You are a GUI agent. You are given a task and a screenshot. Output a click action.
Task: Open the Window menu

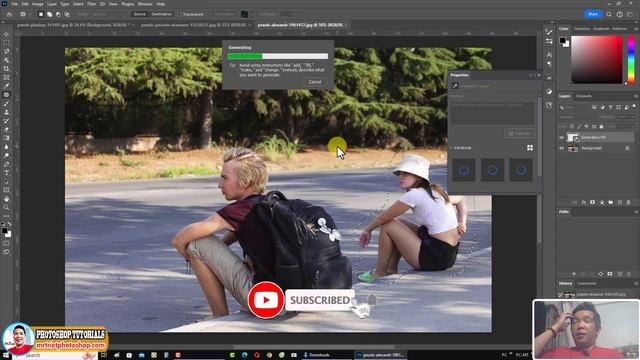[145, 4]
